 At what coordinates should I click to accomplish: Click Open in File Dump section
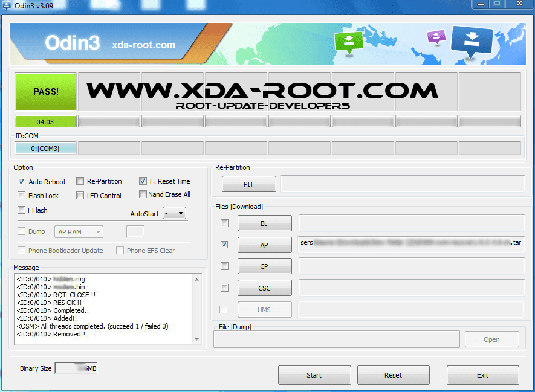pyautogui.click(x=491, y=339)
